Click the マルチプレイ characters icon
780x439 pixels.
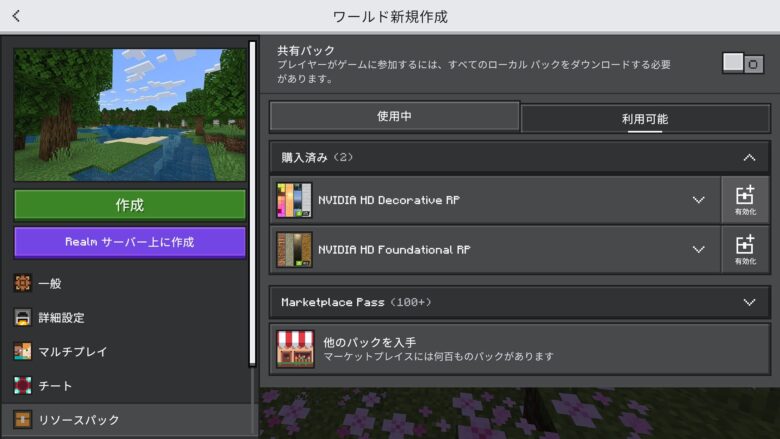[x=22, y=351]
